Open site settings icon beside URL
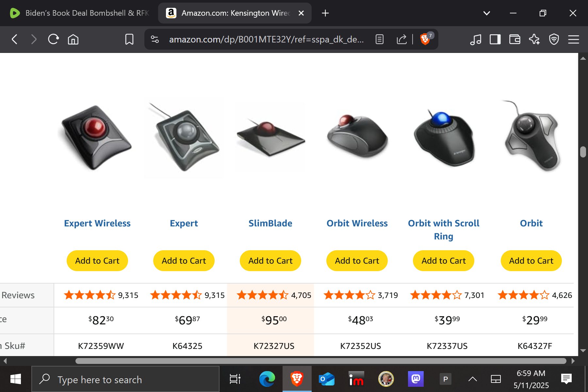Image resolution: width=588 pixels, height=392 pixels. (x=155, y=39)
